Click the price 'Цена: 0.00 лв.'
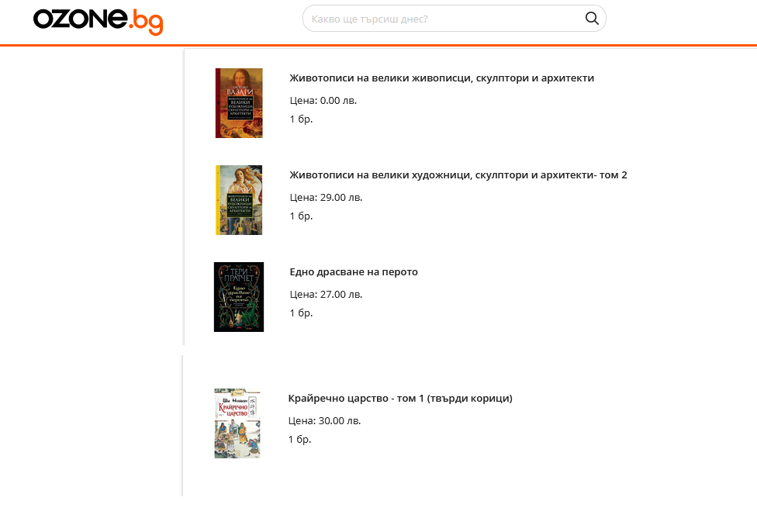 (323, 100)
